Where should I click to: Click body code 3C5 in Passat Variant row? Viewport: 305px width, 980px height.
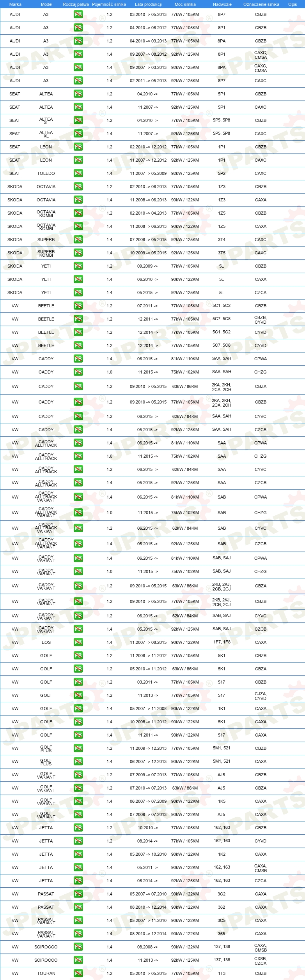coord(222,920)
